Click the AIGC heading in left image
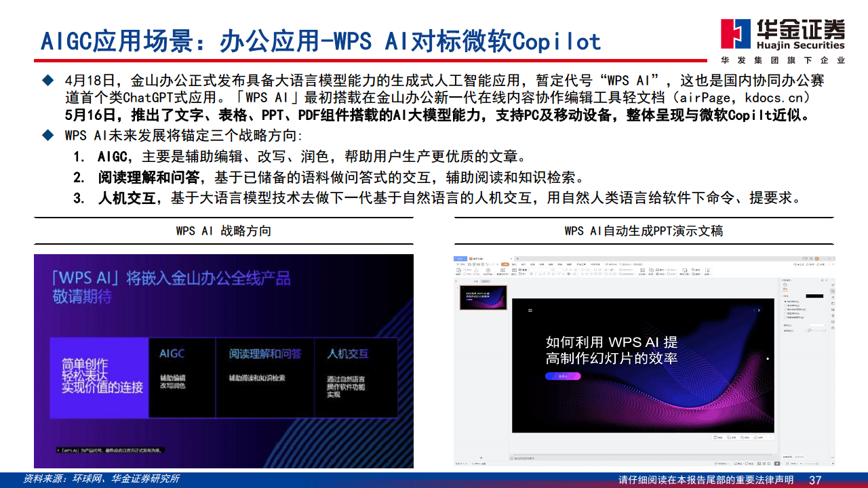 (x=172, y=353)
